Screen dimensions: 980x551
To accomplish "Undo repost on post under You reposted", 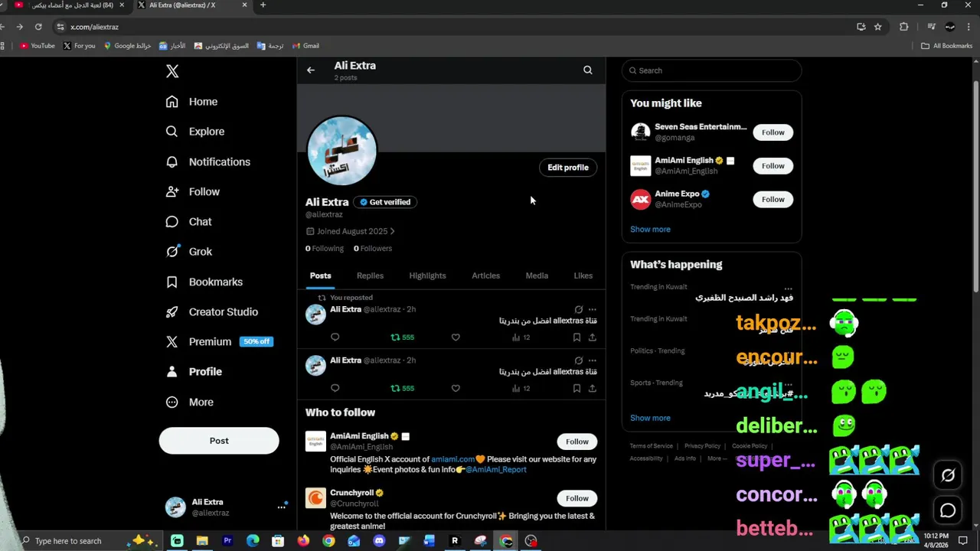I will 402,337.
